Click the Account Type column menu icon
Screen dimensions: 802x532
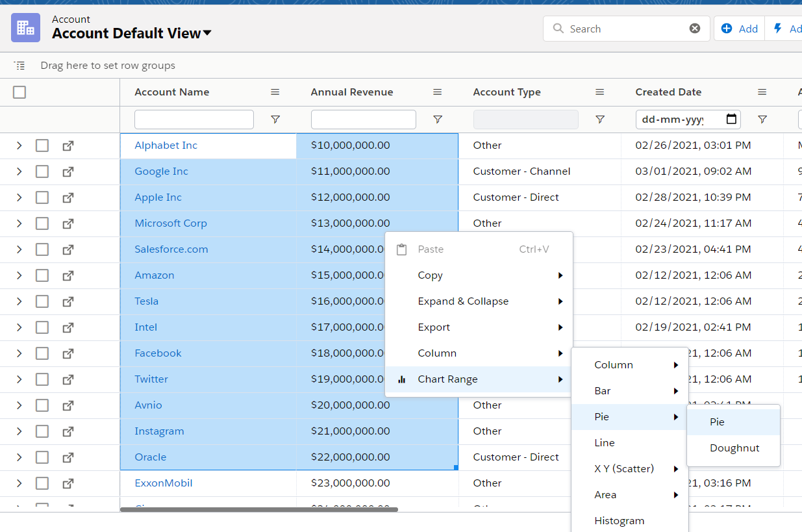point(600,92)
